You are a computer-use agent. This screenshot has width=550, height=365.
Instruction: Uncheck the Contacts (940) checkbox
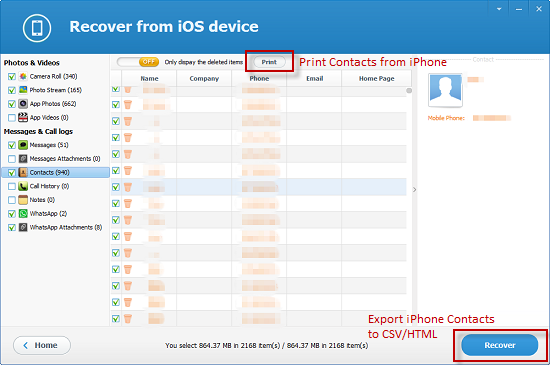coord(12,173)
